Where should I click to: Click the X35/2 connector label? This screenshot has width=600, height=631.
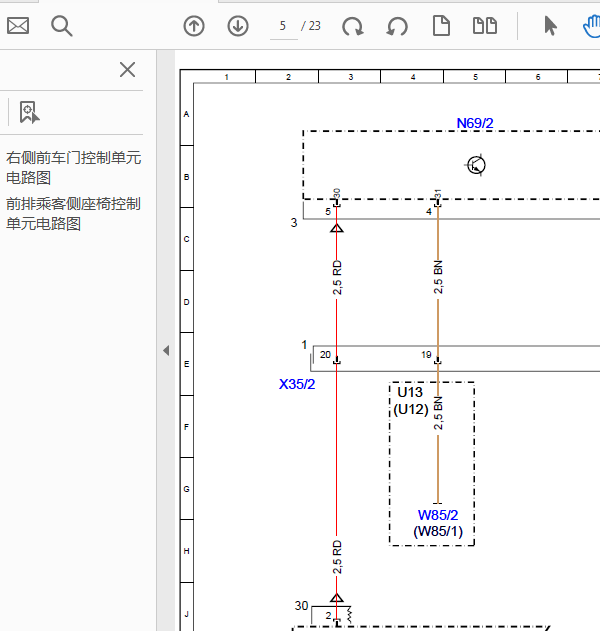click(x=297, y=384)
